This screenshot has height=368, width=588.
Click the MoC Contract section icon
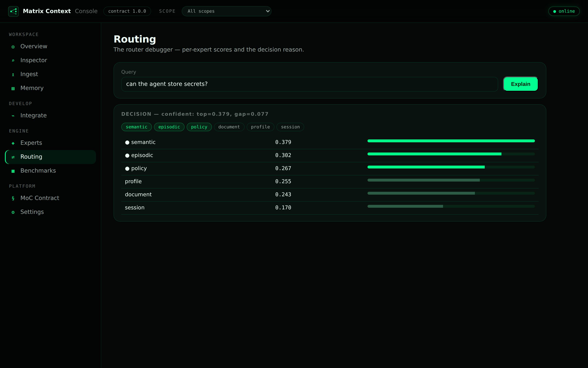[x=13, y=198]
